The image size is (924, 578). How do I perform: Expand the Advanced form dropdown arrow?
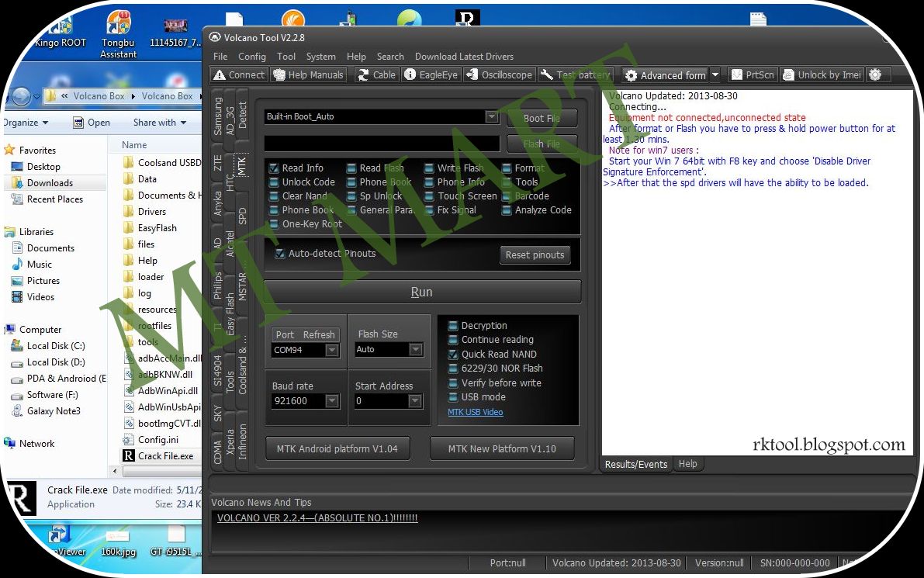click(x=715, y=74)
